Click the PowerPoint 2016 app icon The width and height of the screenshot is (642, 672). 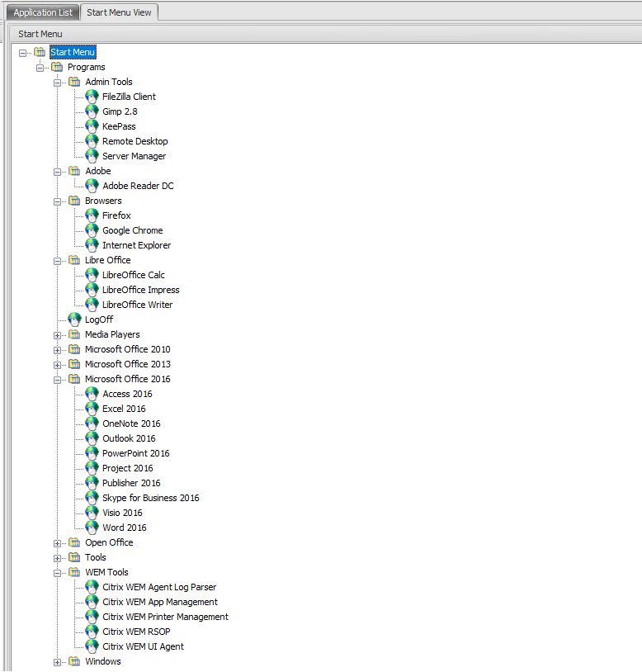click(92, 453)
